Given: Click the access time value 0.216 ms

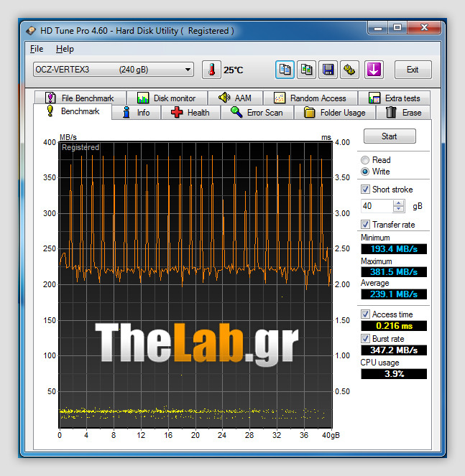Looking at the screenshot, I should click(x=394, y=326).
